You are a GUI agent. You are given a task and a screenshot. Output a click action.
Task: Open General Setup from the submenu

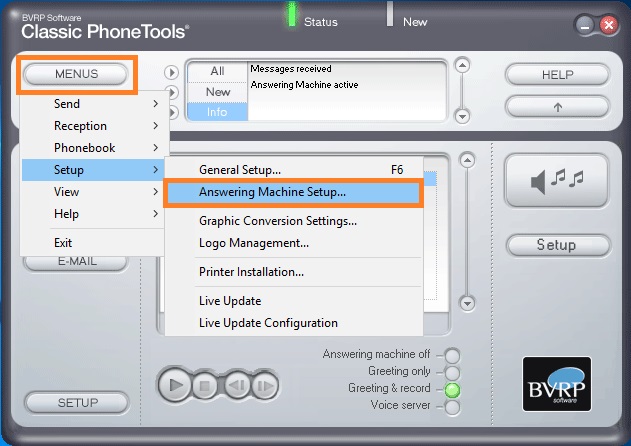tap(294, 170)
